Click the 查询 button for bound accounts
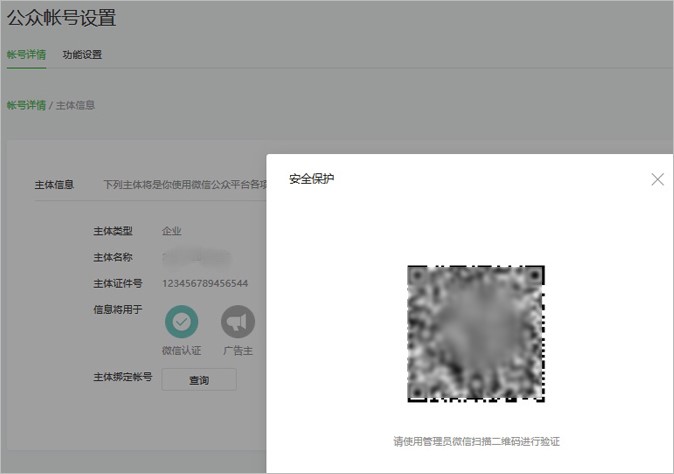The height and width of the screenshot is (474, 674). [199, 380]
